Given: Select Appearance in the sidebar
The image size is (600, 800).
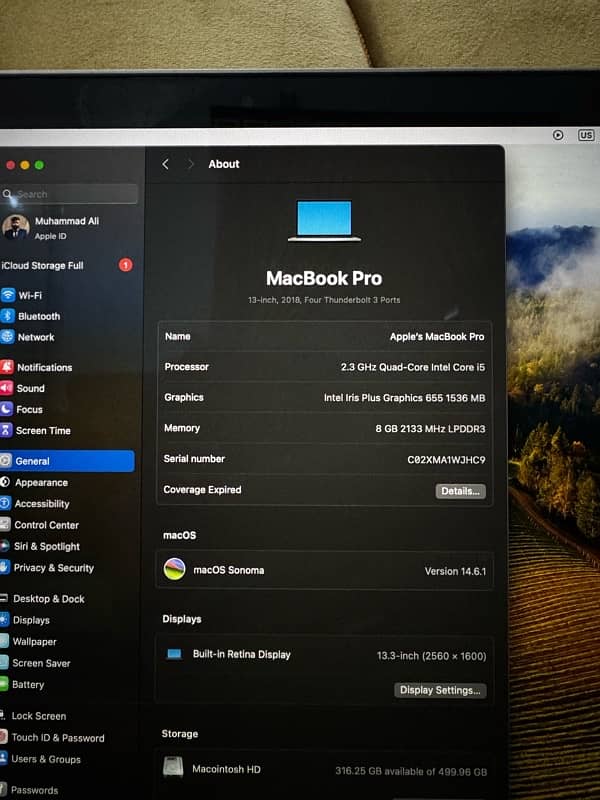Looking at the screenshot, I should (x=41, y=482).
